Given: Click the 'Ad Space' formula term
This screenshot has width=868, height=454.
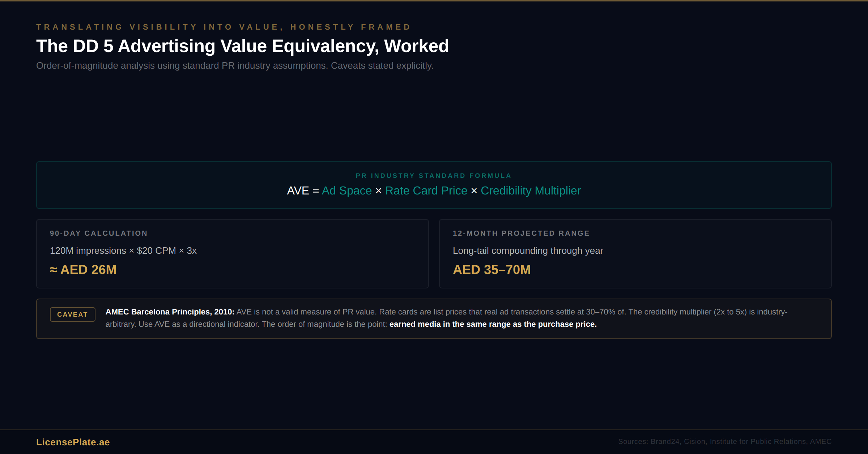Looking at the screenshot, I should (x=346, y=191).
